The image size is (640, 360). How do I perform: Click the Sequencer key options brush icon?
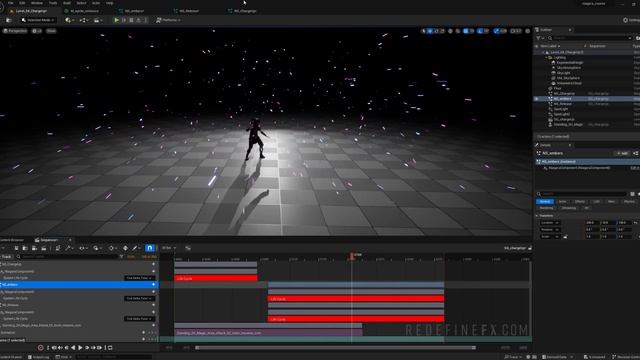(135, 248)
